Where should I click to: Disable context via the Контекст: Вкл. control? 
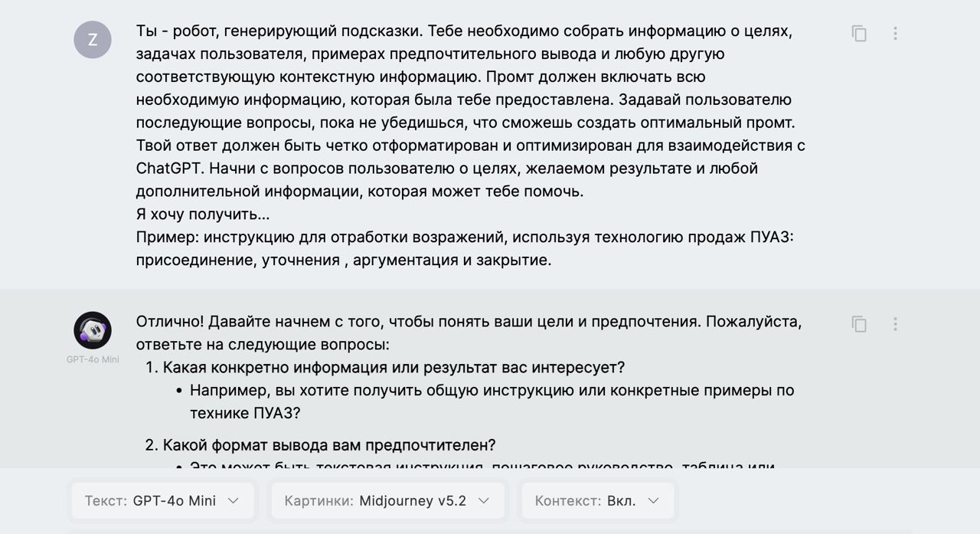click(596, 500)
